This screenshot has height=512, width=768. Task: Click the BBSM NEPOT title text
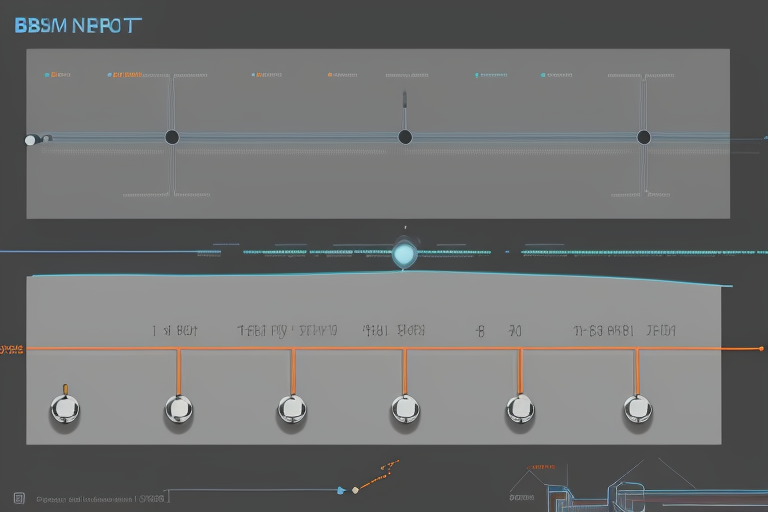pos(78,26)
